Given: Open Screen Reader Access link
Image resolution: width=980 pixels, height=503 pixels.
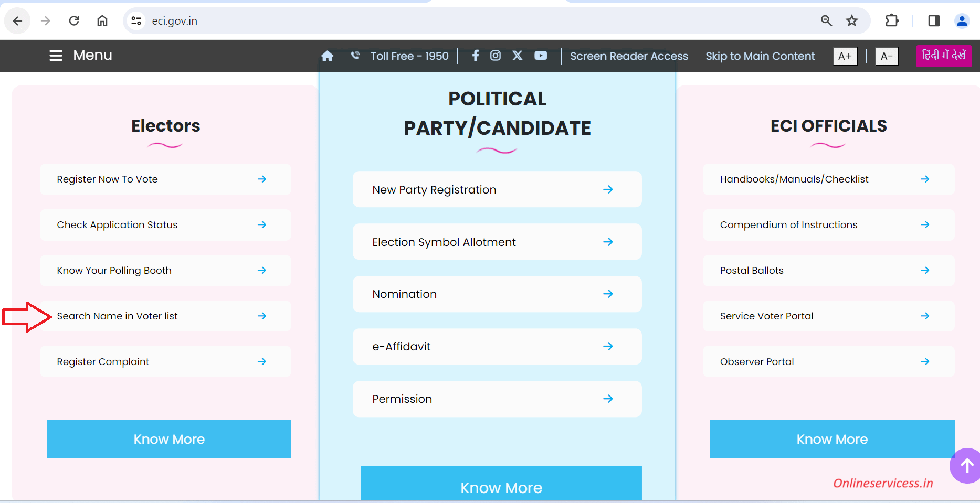Looking at the screenshot, I should tap(629, 56).
